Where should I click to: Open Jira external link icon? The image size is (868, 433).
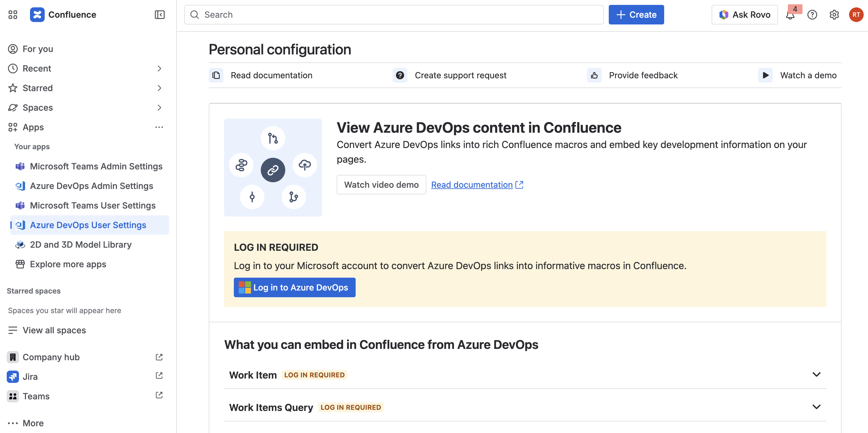[159, 376]
